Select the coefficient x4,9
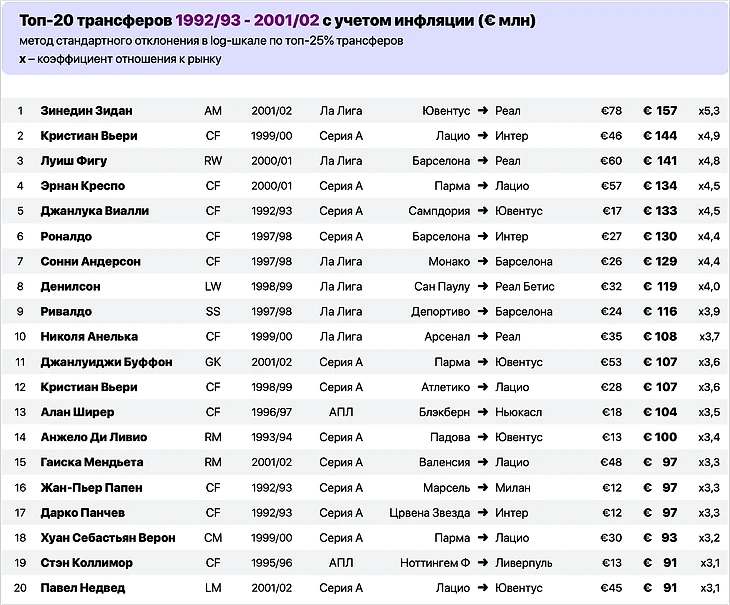The image size is (730, 605). (709, 136)
